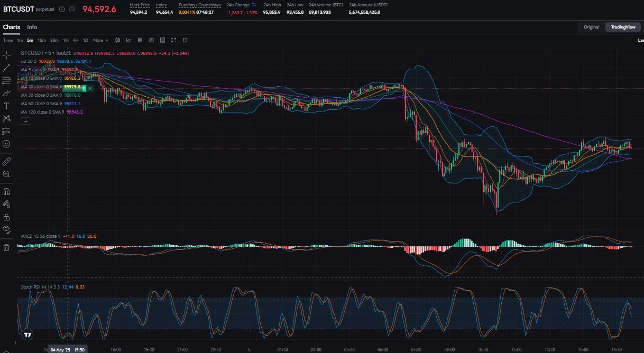The width and height of the screenshot is (644, 353).
Task: Click the BTCUSDT symbol name
Action: pos(19,9)
